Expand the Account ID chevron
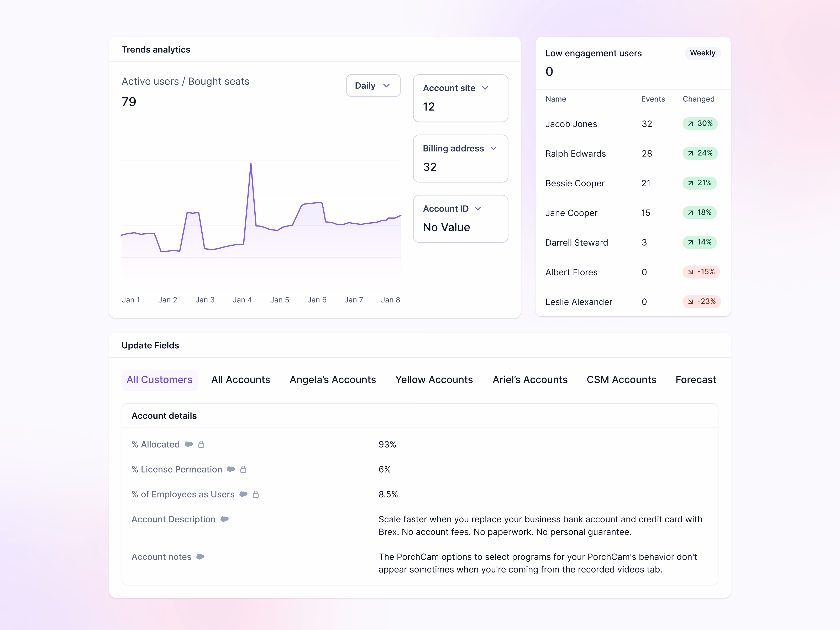Viewport: 840px width, 630px height. point(478,209)
